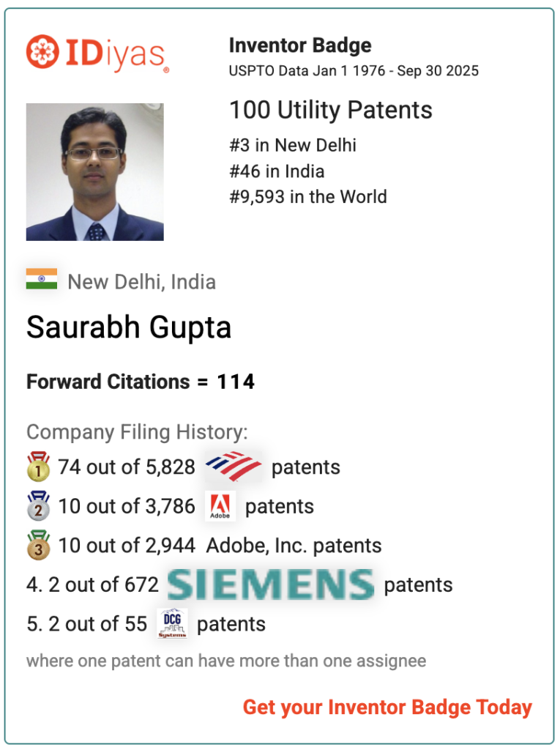The height and width of the screenshot is (750, 560).
Task: Click the silver second-place medal icon
Action: tap(38, 507)
